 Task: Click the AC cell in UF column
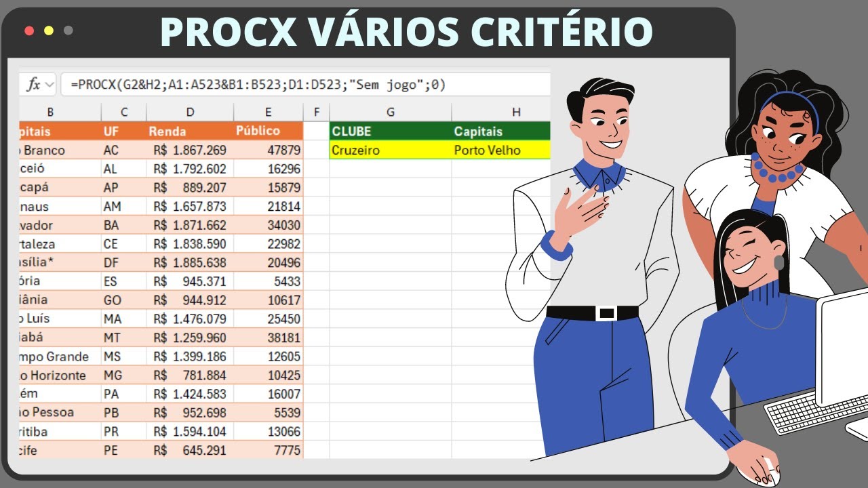coord(123,150)
